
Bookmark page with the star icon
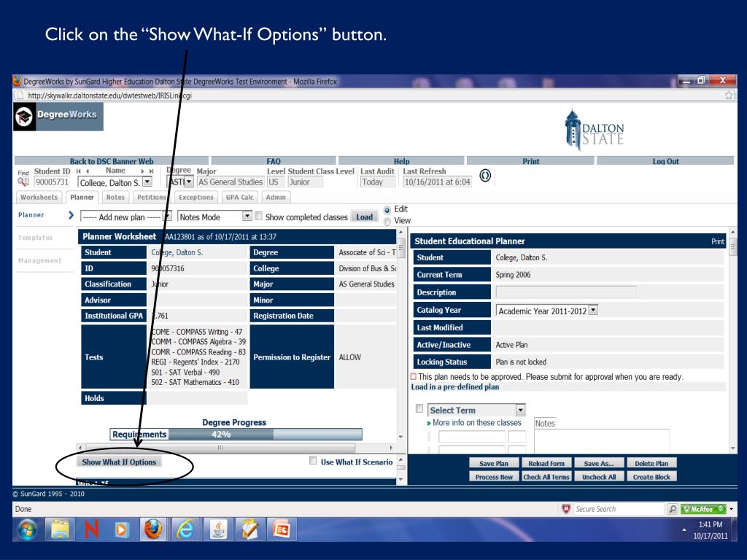[729, 96]
